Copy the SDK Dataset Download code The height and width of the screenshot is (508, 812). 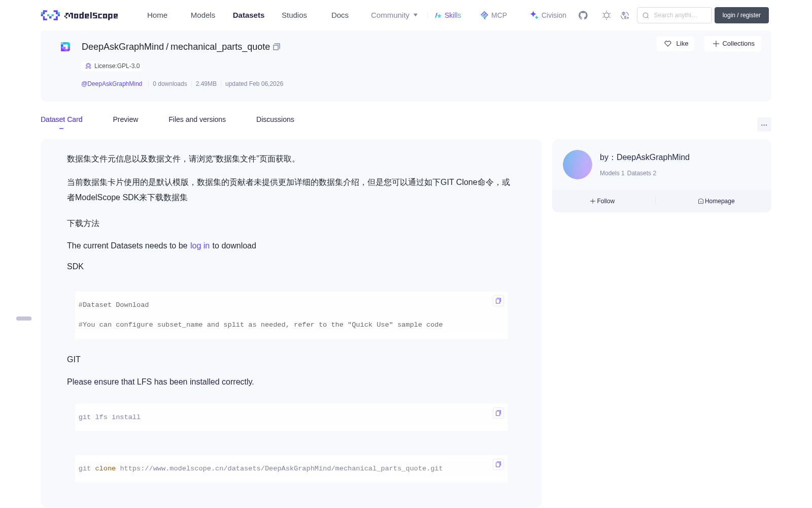coord(498,301)
